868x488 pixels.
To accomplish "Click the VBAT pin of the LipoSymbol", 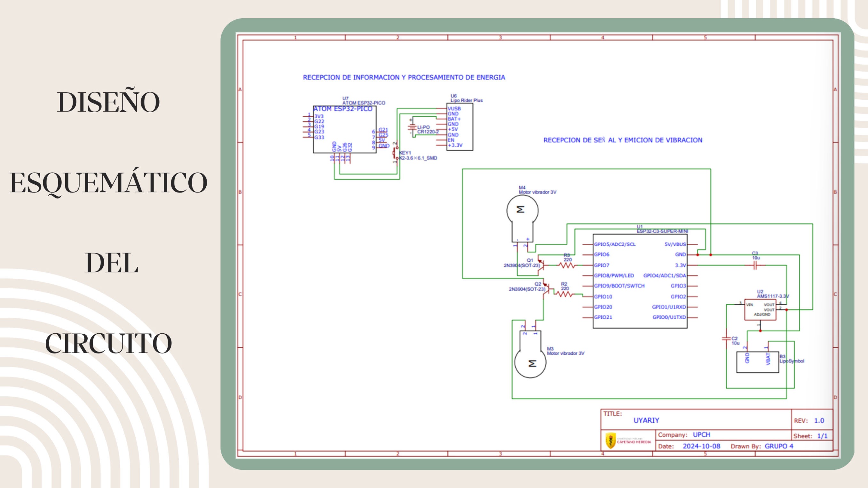I will 768,359.
